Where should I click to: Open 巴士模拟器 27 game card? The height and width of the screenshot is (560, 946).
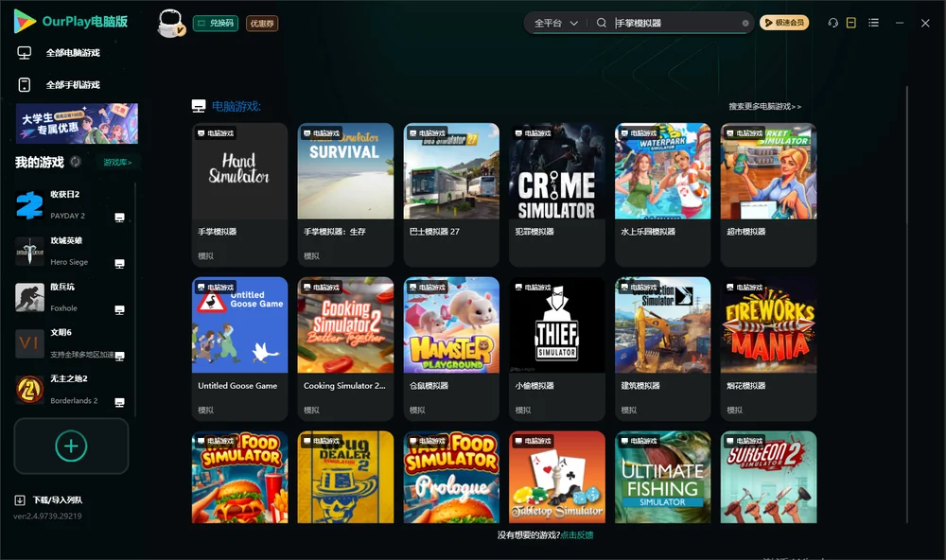point(451,194)
